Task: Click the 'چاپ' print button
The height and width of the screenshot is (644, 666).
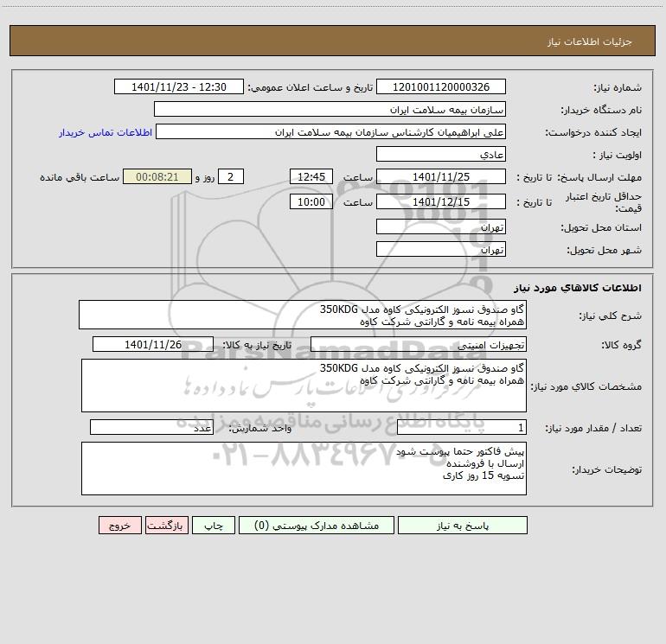Action: tap(214, 526)
